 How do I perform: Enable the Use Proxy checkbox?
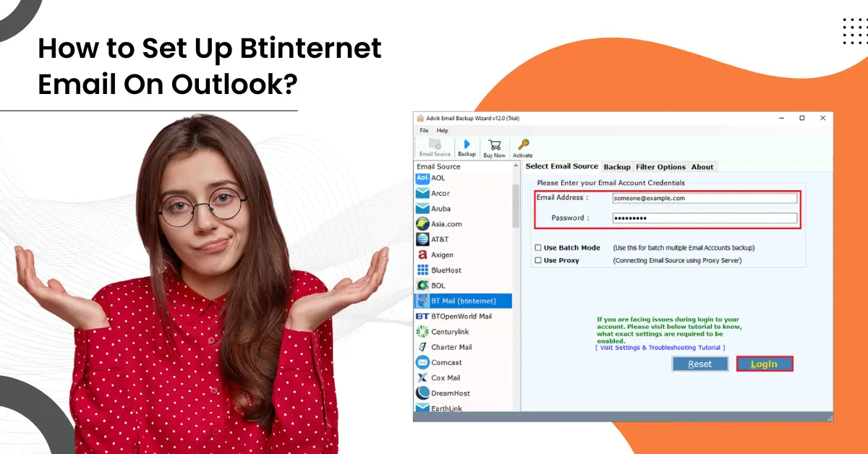pyautogui.click(x=538, y=260)
